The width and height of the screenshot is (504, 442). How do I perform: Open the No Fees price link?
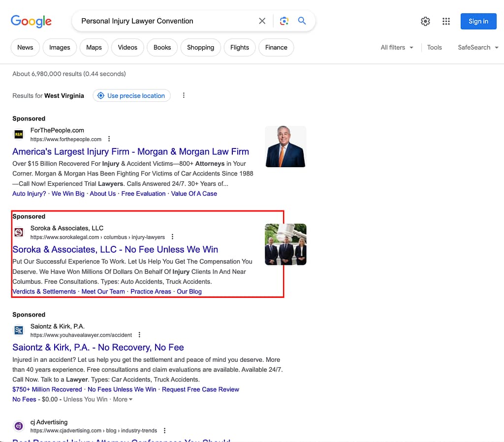pyautogui.click(x=24, y=399)
